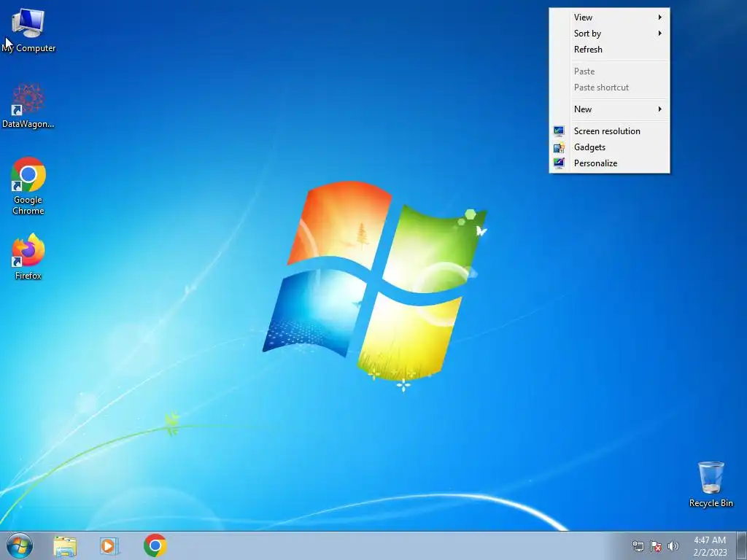Select the Recycle Bin icon
Image resolution: width=747 pixels, height=560 pixels.
[x=711, y=484]
